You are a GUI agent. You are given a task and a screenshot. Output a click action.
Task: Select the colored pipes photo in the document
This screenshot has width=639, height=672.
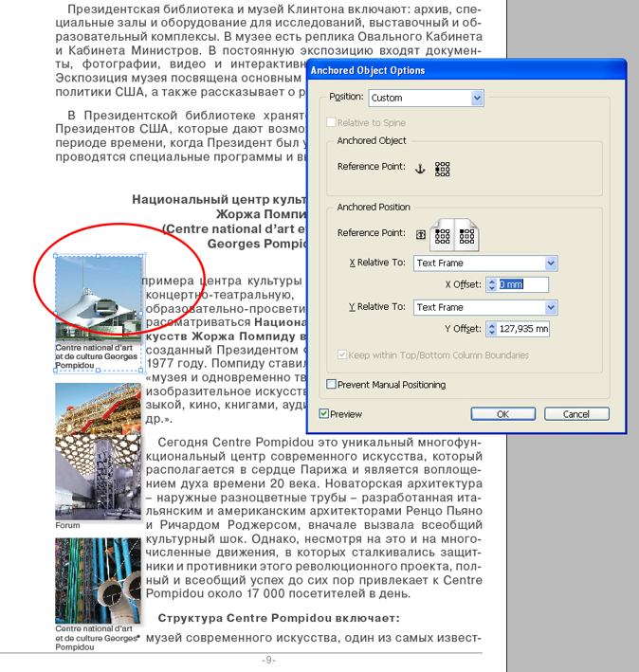click(99, 581)
